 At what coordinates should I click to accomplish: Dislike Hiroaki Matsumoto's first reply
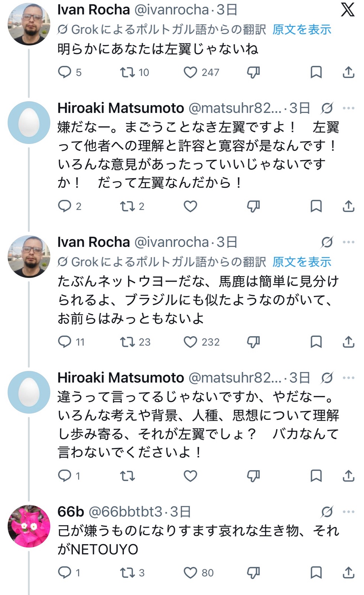coord(253,206)
